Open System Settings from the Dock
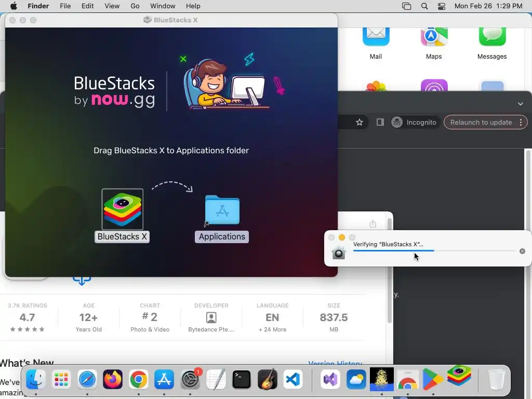This screenshot has height=399, width=532. pos(190,379)
